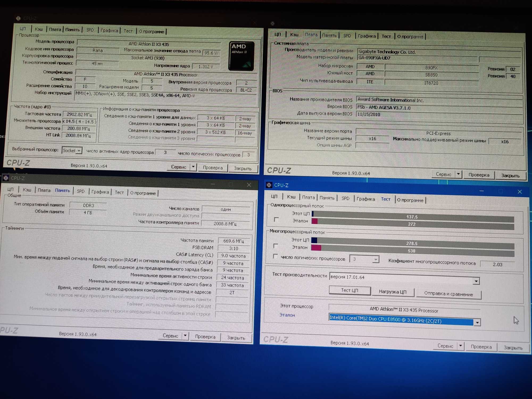The image size is (532, 399).
Task: Minimize the benchmark CPU-Z window
Action: [481, 191]
